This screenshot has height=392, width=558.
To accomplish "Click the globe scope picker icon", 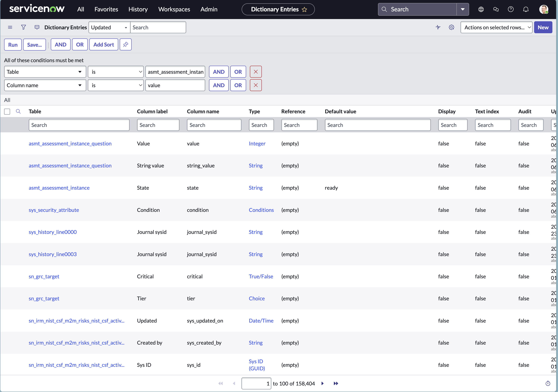I will [x=481, y=9].
